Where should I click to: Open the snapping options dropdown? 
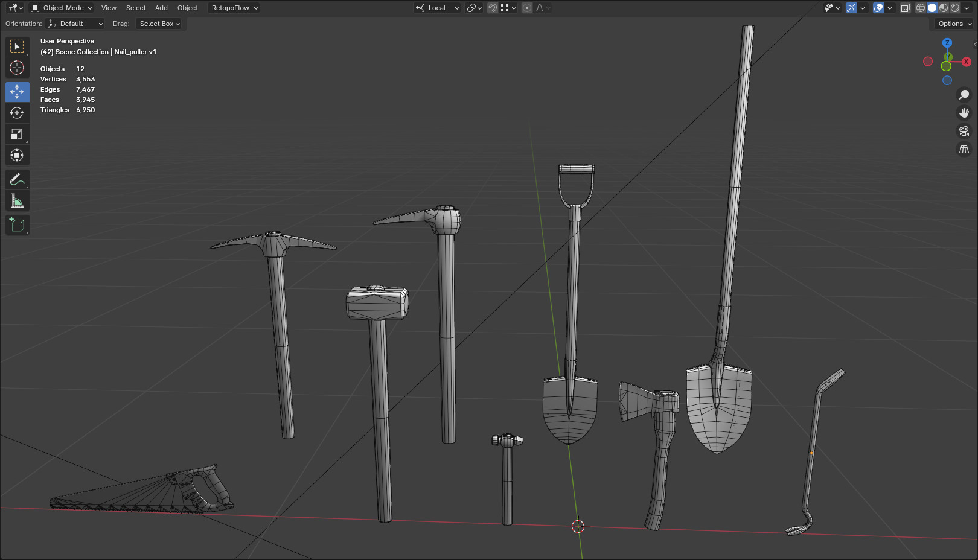[508, 8]
